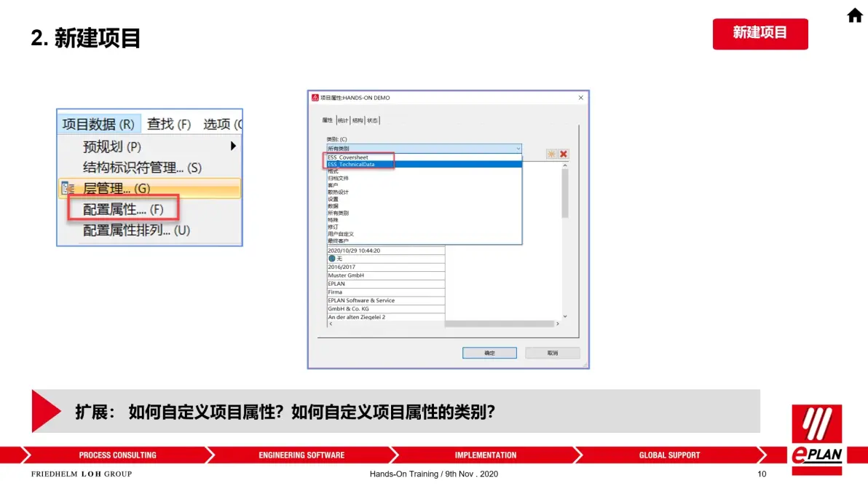Open the 项目数据 (R) menu
Image resolution: width=868 pixels, height=489 pixels.
pos(98,124)
